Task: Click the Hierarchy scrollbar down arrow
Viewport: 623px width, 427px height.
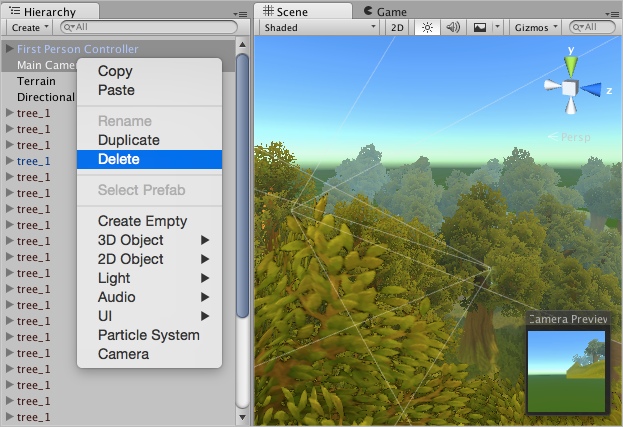Action: 242,417
